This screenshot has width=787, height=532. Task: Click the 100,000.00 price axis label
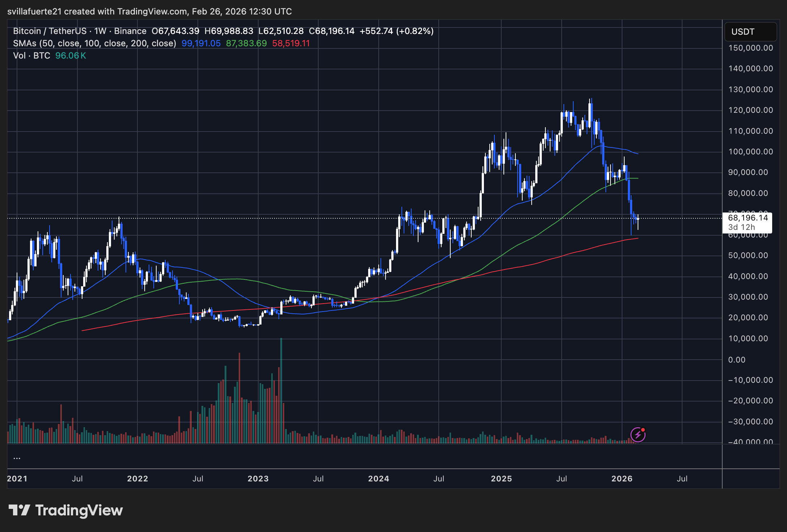click(x=750, y=152)
